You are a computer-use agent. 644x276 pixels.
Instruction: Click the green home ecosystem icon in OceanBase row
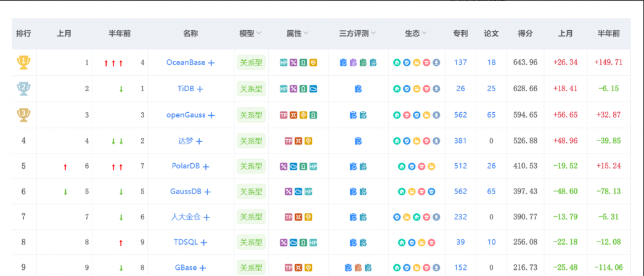coord(397,62)
